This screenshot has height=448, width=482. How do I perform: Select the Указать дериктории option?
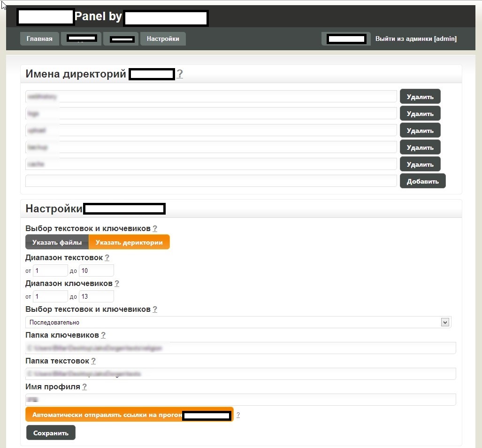(x=129, y=242)
